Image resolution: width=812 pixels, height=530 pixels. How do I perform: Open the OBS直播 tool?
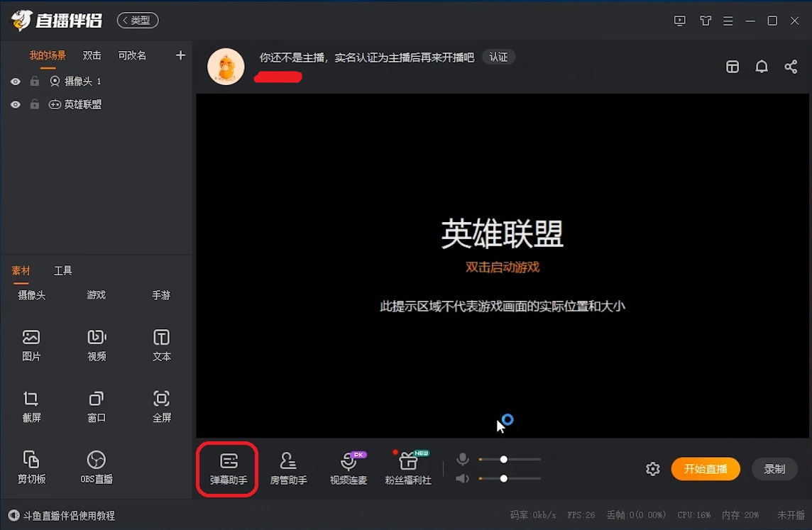(x=96, y=467)
